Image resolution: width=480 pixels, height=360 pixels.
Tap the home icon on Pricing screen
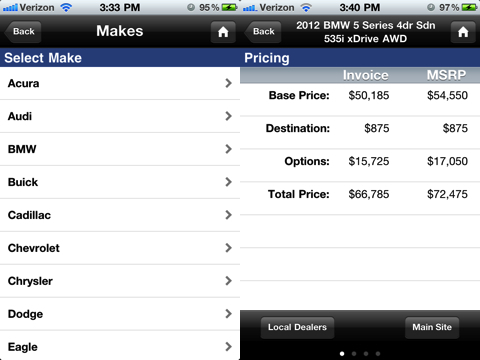463,32
